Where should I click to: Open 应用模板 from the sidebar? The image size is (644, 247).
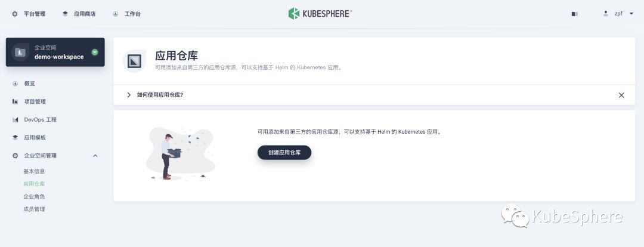[35, 138]
